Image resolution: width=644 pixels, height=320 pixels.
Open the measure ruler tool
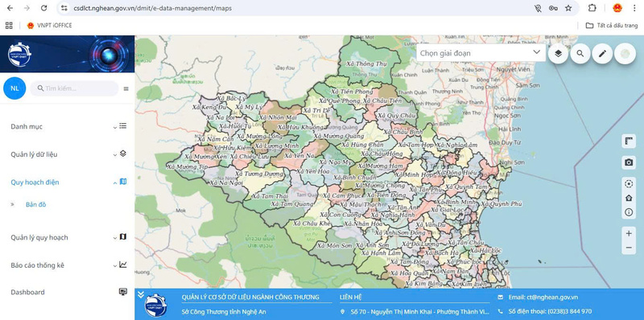point(629,142)
